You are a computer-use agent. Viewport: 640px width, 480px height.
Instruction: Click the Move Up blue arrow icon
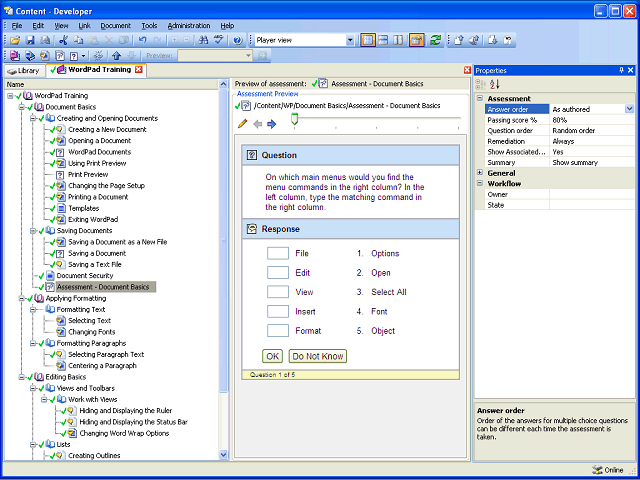click(x=116, y=56)
